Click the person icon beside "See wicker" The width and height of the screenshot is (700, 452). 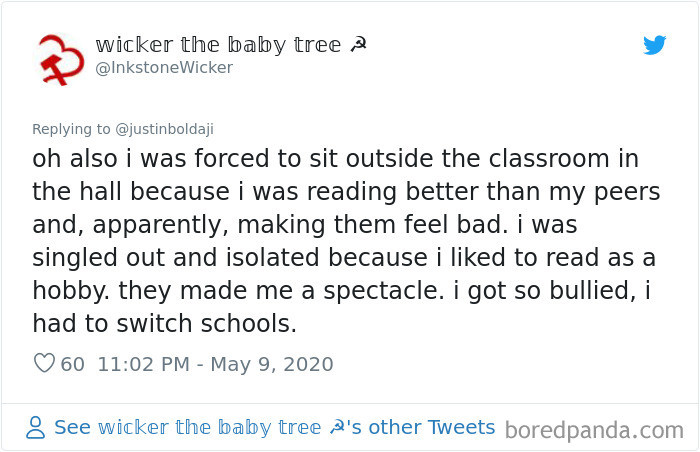tap(36, 428)
